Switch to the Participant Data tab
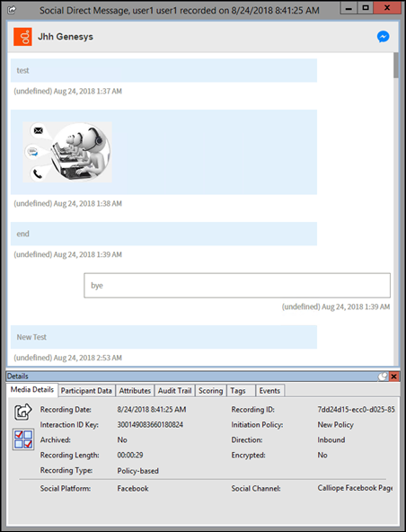This screenshot has width=406, height=532. pos(86,391)
